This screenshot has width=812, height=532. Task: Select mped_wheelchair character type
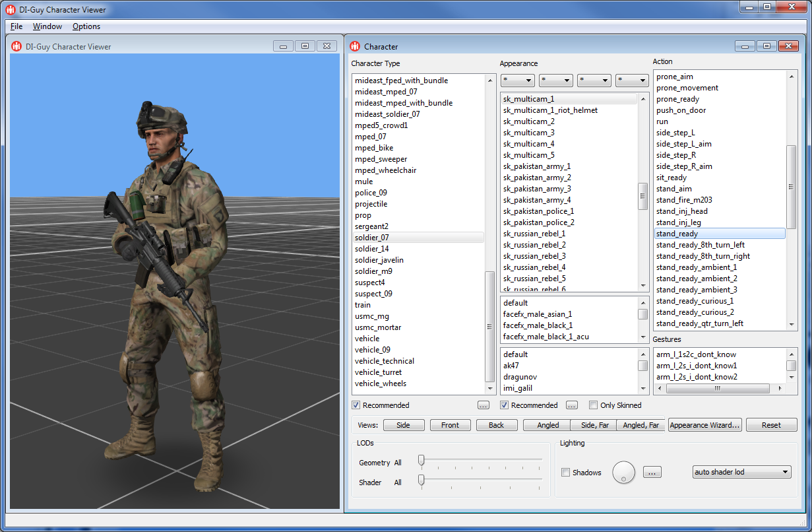click(385, 170)
